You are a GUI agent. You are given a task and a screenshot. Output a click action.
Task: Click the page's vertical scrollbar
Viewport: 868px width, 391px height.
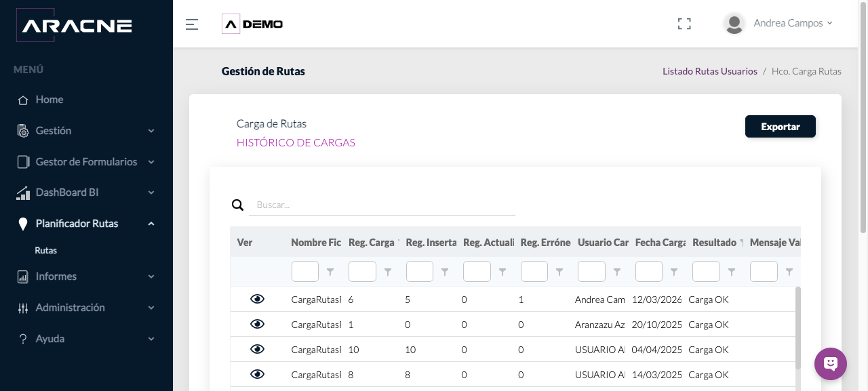pos(863,119)
